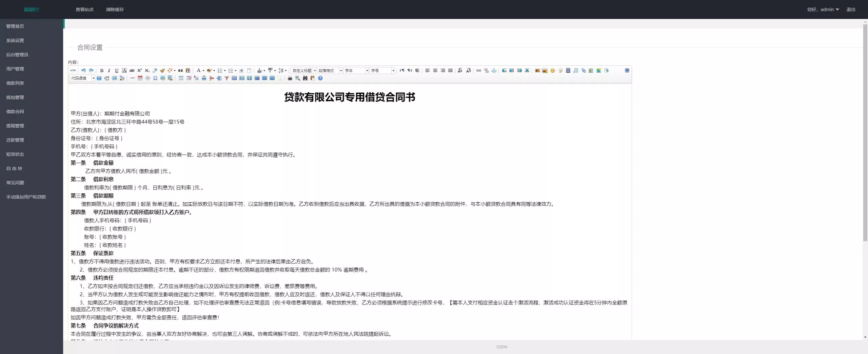Insert table icon
Viewport: 868px width, 354px height.
pos(181,78)
